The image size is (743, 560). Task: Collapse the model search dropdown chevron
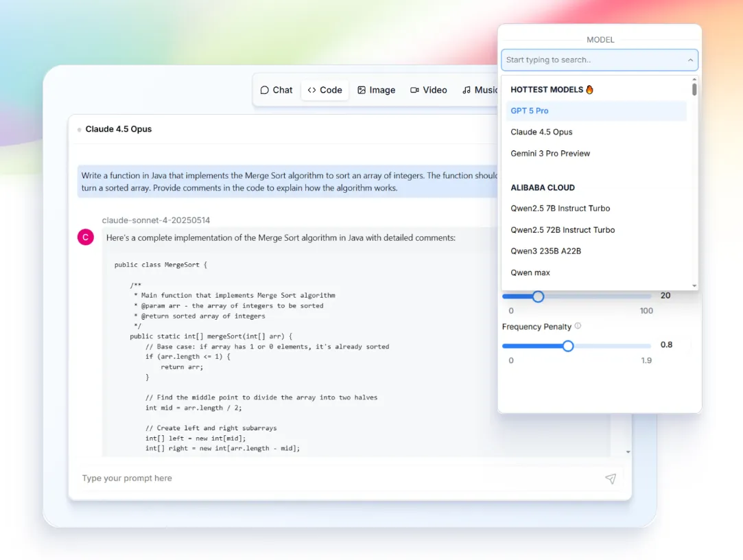click(690, 60)
